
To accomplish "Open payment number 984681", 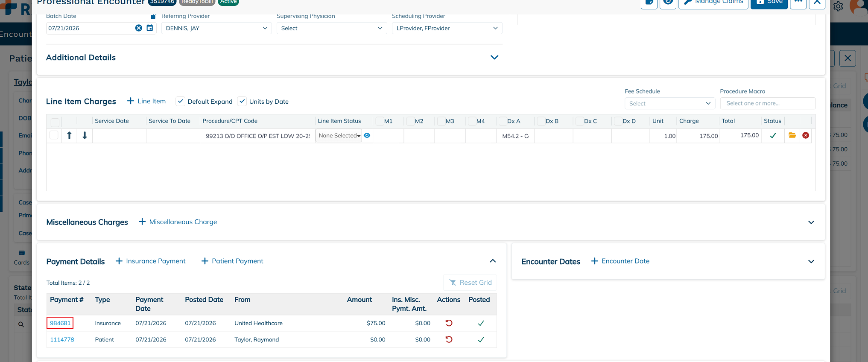I will coord(60,323).
